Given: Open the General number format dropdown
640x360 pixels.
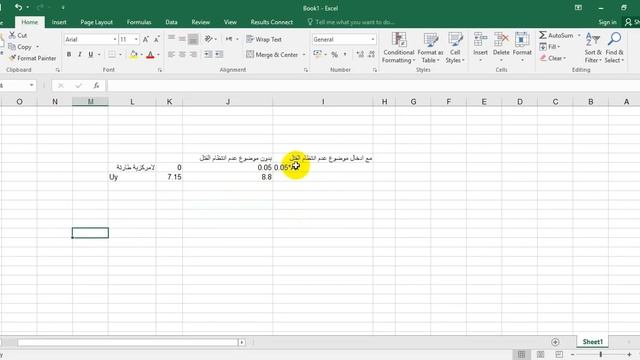Looking at the screenshot, I should coord(373,39).
